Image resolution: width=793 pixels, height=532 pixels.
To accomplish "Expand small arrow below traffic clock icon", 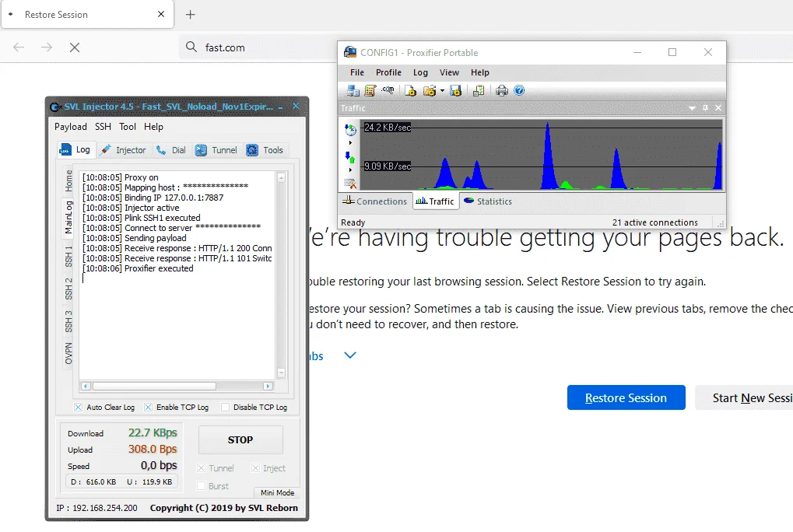I will [x=350, y=143].
